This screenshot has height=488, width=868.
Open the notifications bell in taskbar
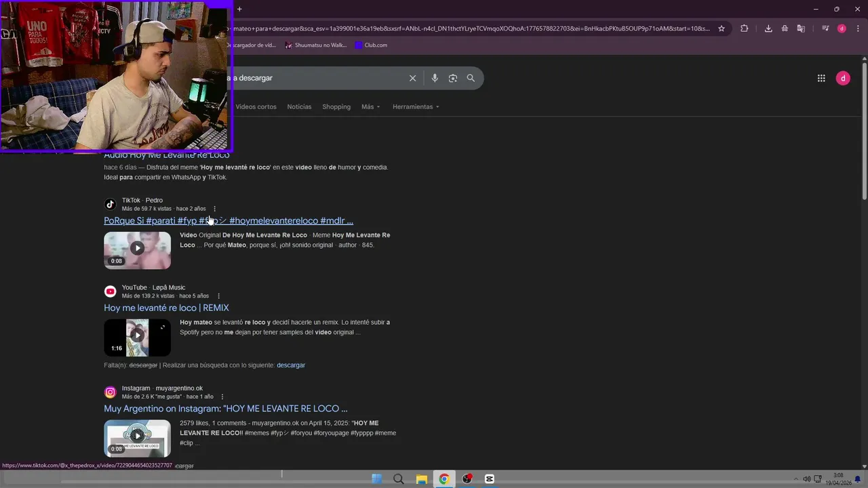click(x=857, y=479)
